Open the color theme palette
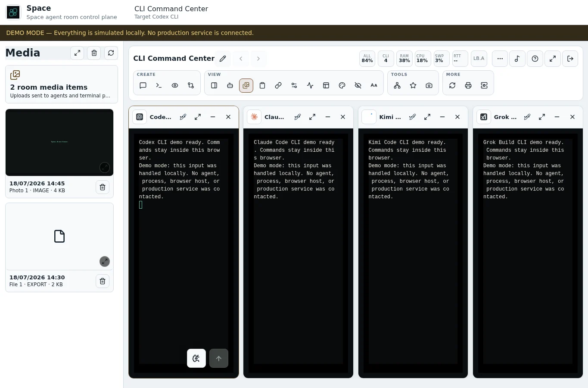Screen dimensions: 588x388 [x=342, y=85]
